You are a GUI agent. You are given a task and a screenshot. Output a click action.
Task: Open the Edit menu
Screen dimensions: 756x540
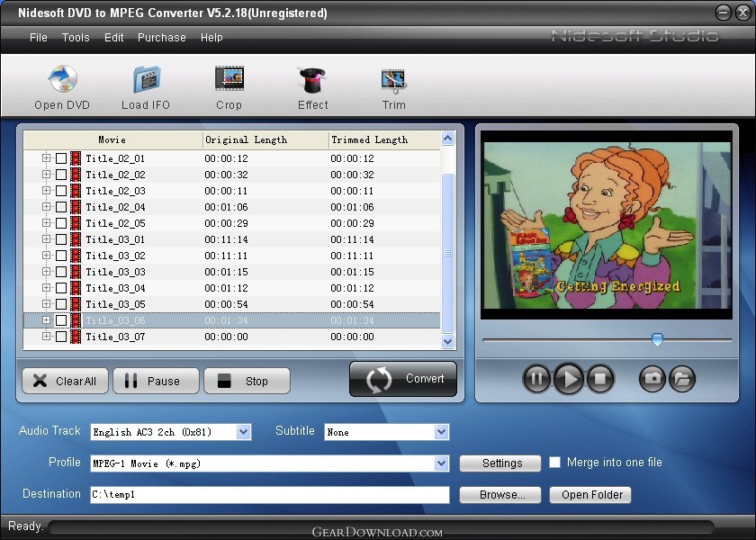tap(113, 38)
